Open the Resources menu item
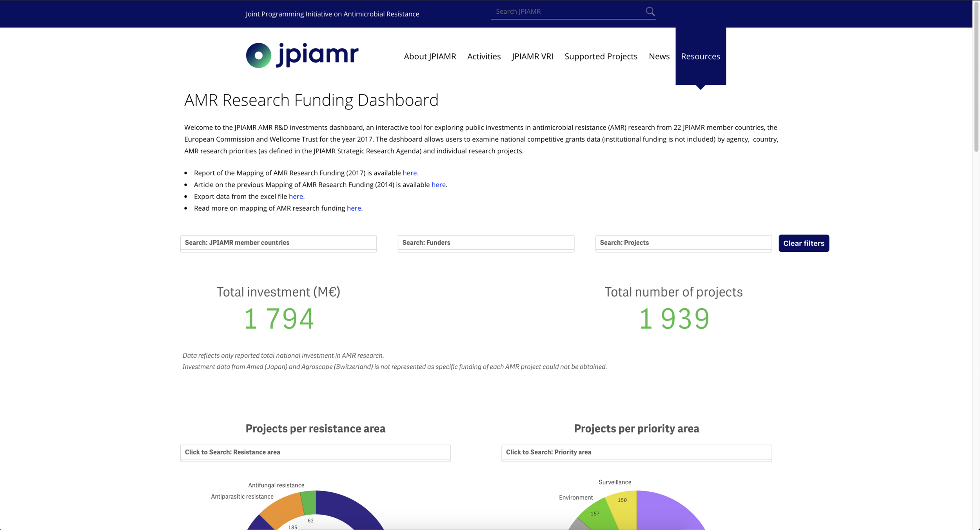 point(701,56)
